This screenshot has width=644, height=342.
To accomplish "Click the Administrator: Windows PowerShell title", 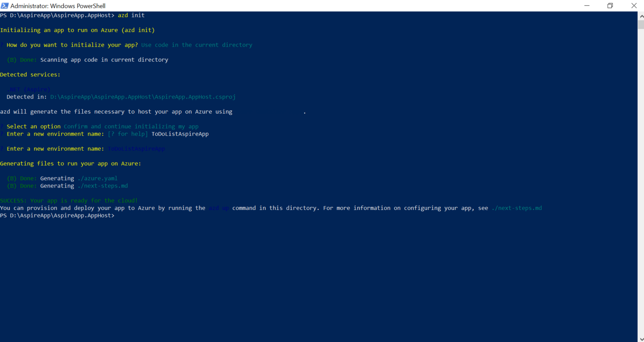I will 59,5.
